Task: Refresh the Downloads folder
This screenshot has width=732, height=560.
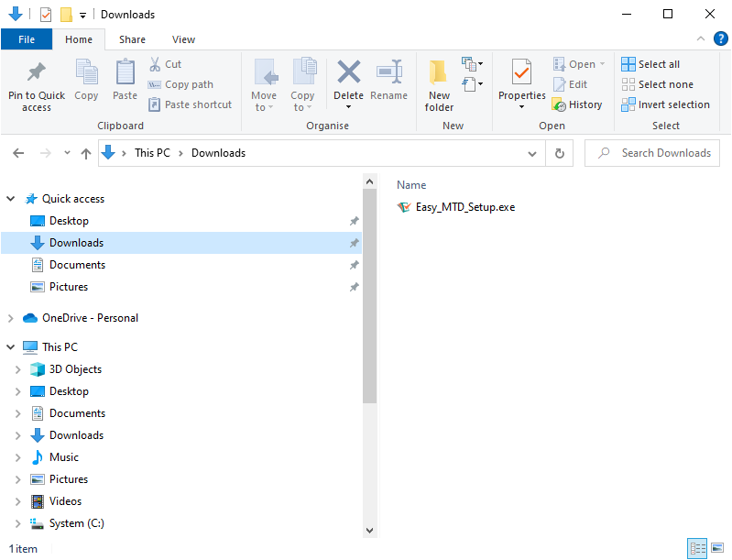Action: pyautogui.click(x=559, y=153)
